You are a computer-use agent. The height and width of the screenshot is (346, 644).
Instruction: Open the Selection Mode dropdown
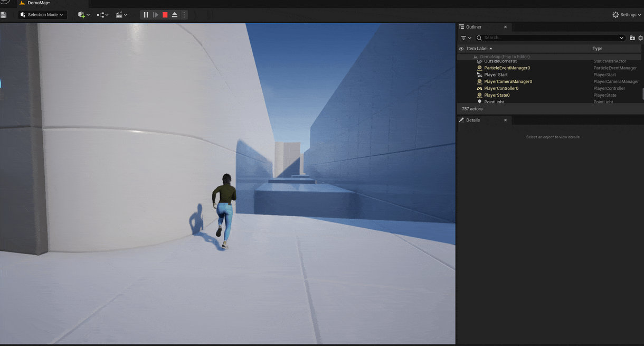pos(42,15)
